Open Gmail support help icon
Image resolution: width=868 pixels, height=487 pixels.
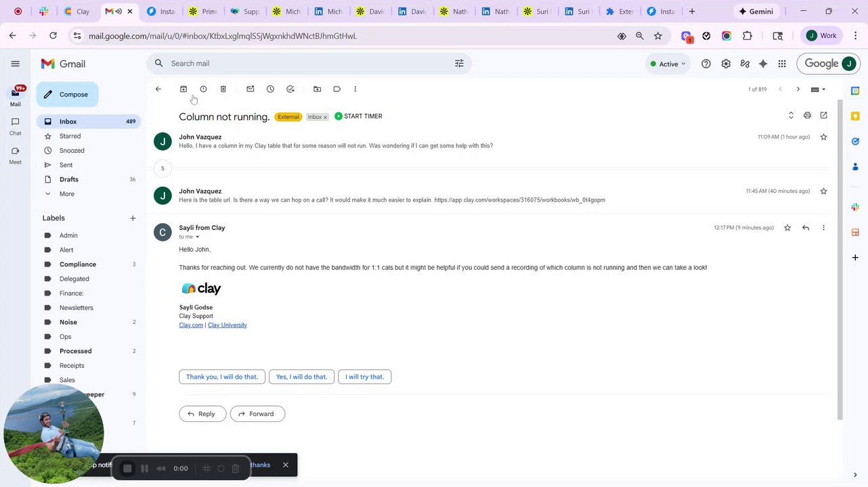[706, 64]
